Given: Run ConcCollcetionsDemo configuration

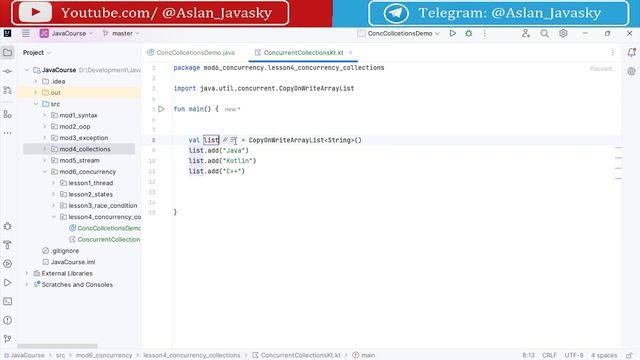Looking at the screenshot, I should pos(452,33).
